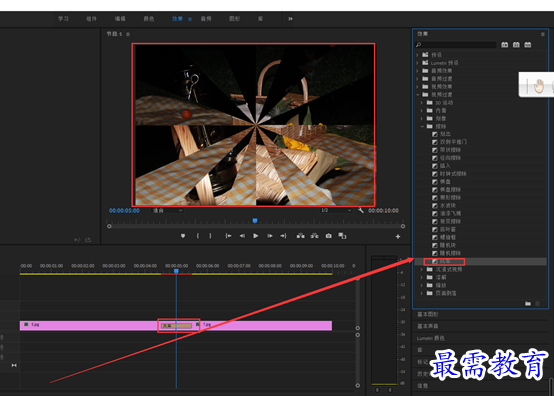Image resolution: width=554 pixels, height=396 pixels.
Task: Click the Lift button
Action: pos(301,236)
